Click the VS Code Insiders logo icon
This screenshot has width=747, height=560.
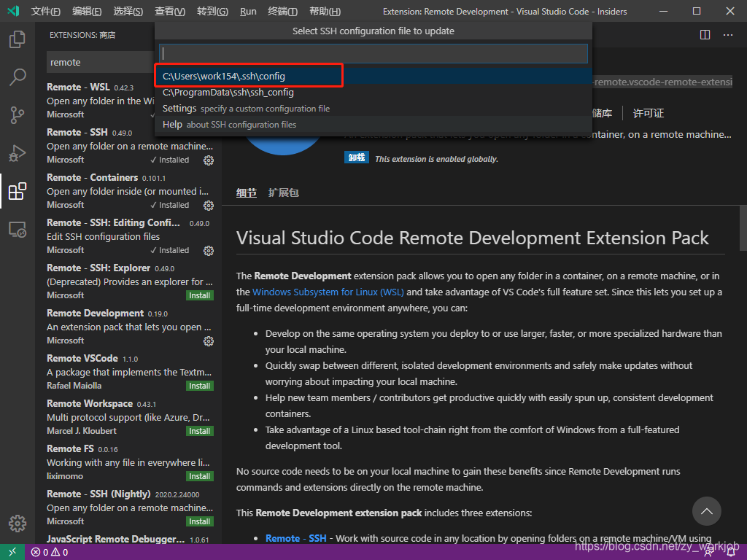point(13,11)
